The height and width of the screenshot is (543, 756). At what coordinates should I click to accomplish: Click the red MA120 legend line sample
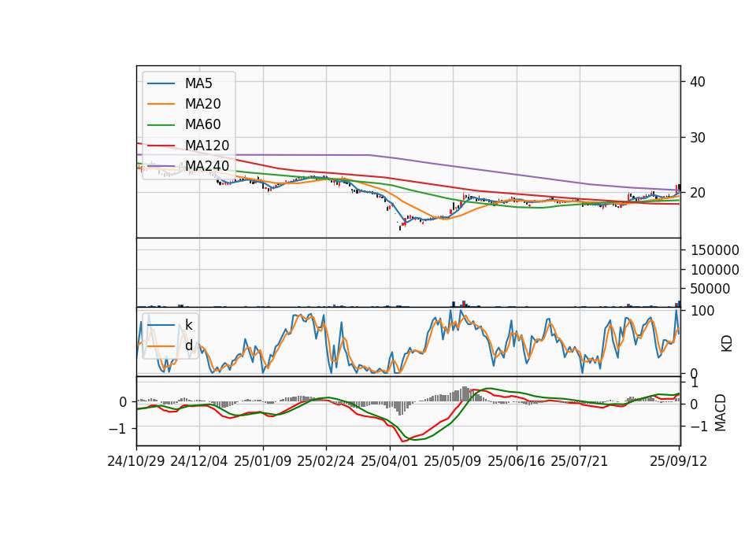(x=161, y=146)
